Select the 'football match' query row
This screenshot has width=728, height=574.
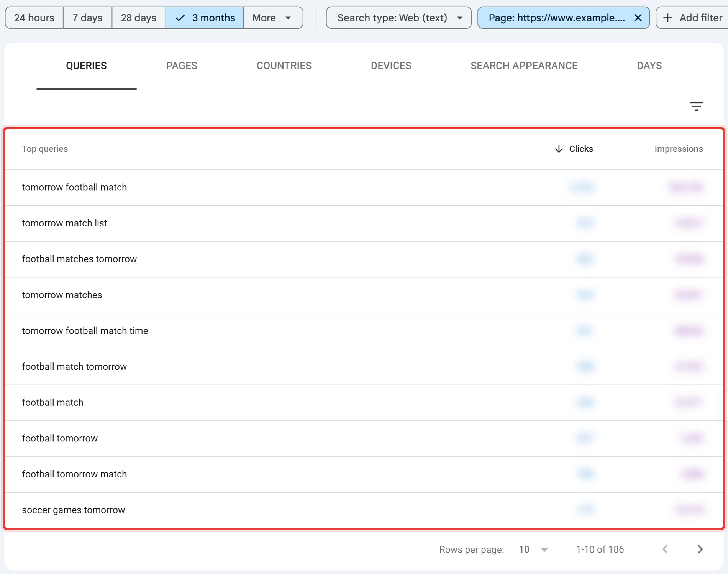364,402
